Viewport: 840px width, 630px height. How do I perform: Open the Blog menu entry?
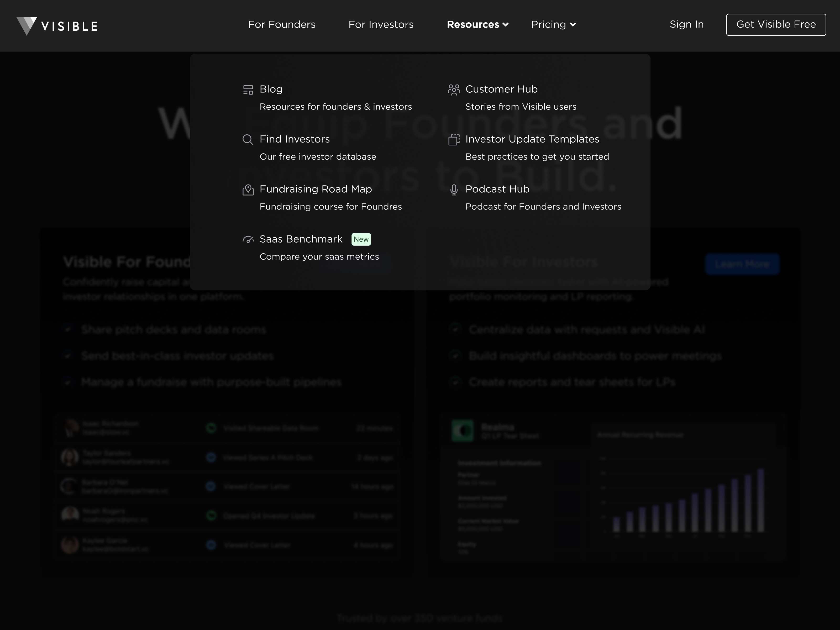(271, 89)
